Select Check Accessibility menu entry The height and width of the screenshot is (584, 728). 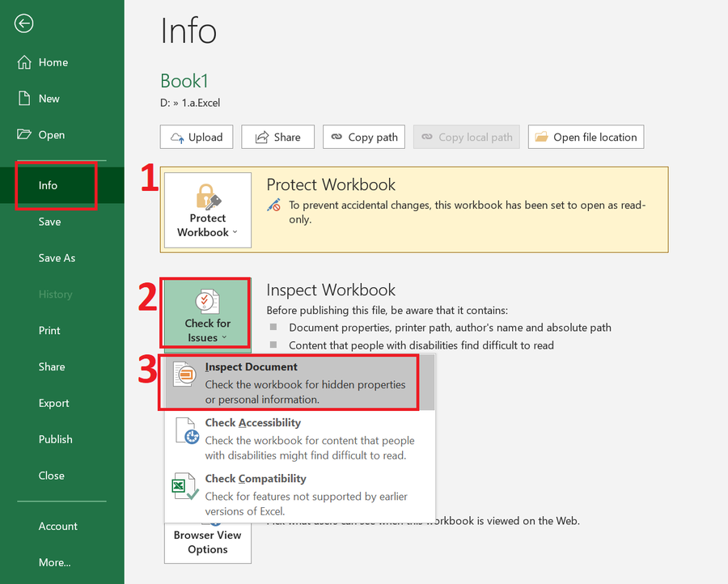pyautogui.click(x=299, y=438)
